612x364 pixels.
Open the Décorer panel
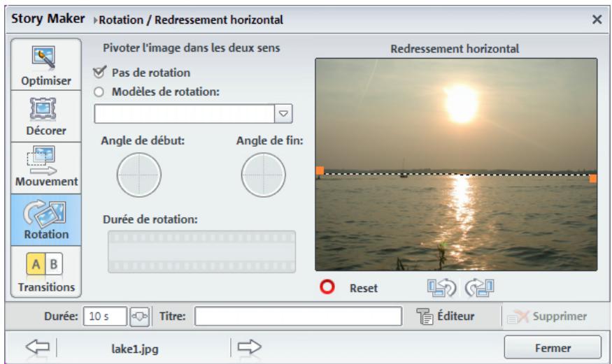tap(46, 116)
